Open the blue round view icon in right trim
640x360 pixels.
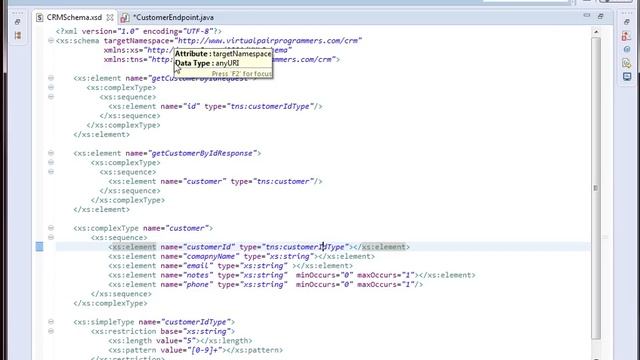(x=627, y=49)
